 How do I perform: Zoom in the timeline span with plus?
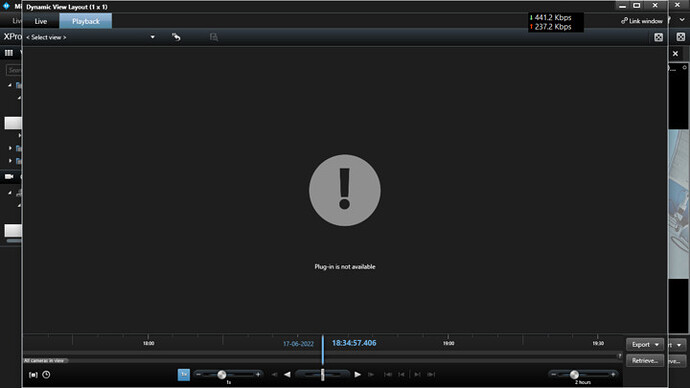pos(613,374)
